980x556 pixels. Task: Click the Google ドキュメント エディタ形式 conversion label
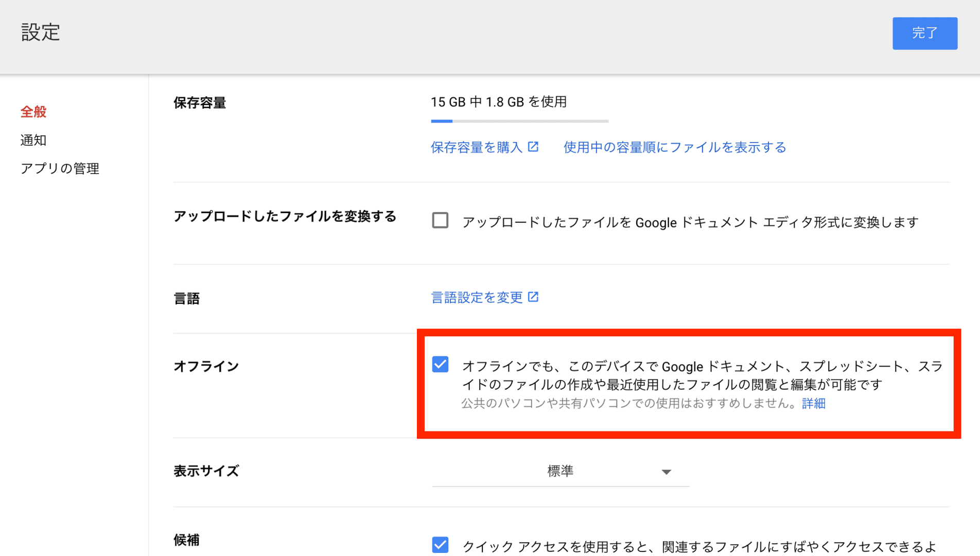(x=690, y=222)
